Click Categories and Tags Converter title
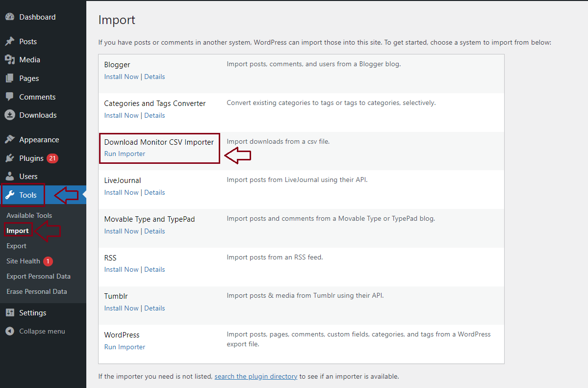The image size is (588, 388). pyautogui.click(x=155, y=103)
